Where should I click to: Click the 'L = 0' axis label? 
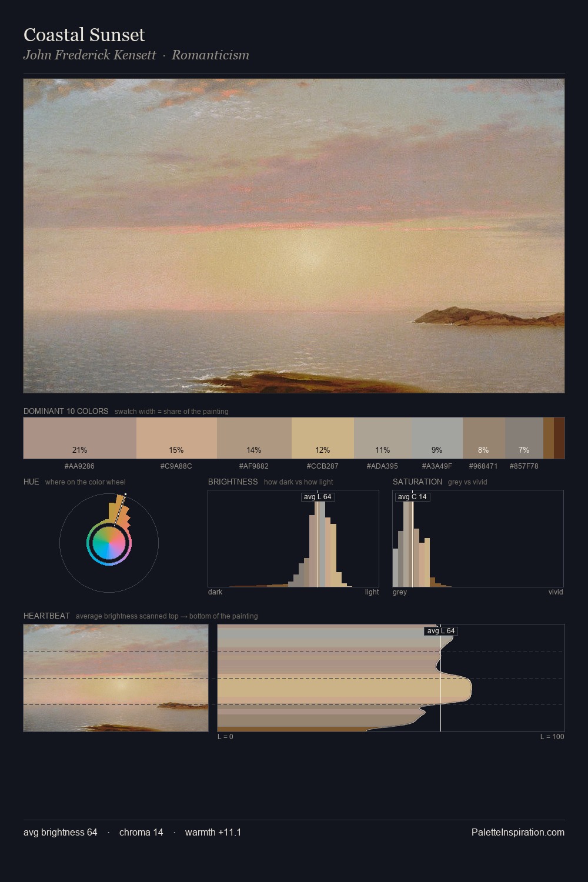(225, 737)
